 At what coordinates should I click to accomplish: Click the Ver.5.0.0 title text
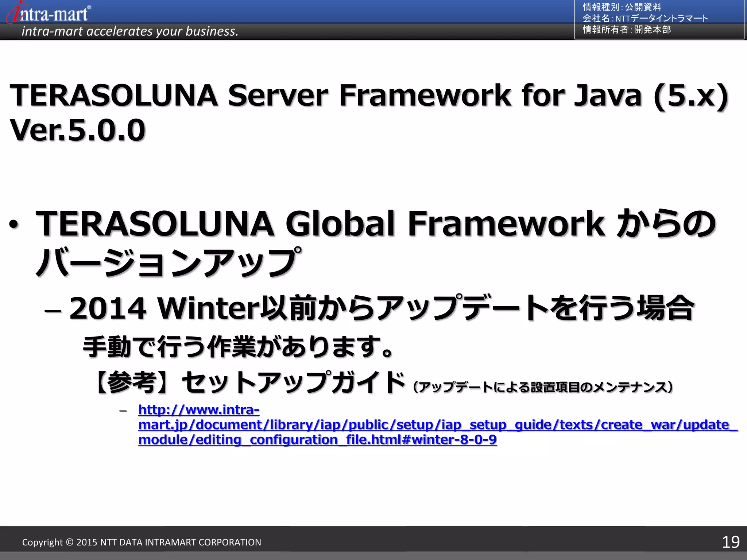click(77, 131)
